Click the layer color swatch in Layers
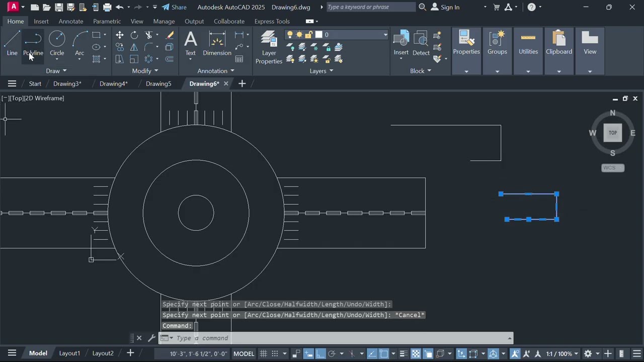This screenshot has width=644, height=362. coord(318,35)
